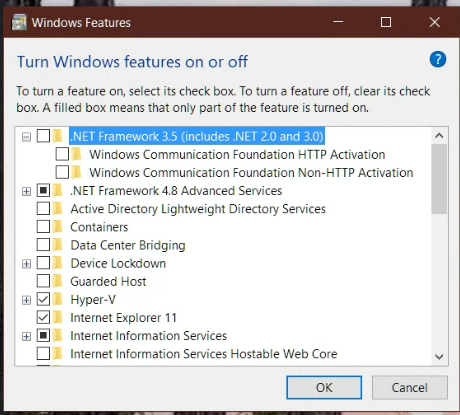
Task: Click the folder icon beside Device Lockdown
Action: click(x=58, y=263)
